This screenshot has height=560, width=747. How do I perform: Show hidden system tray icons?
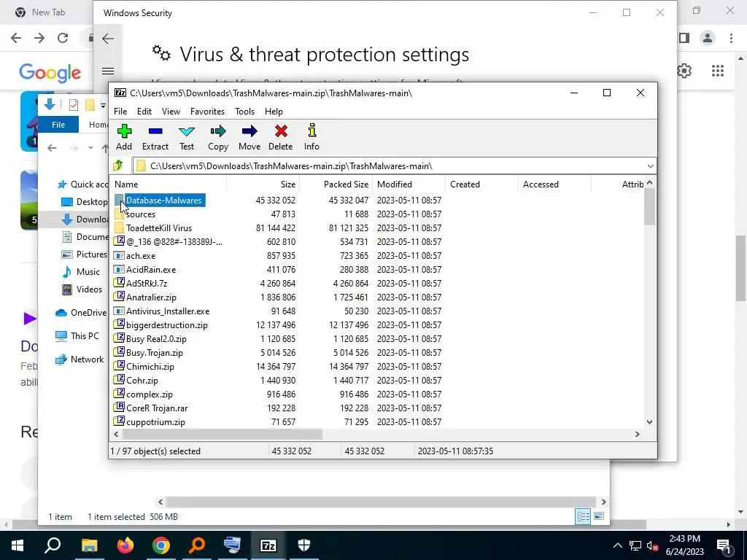[x=617, y=545]
